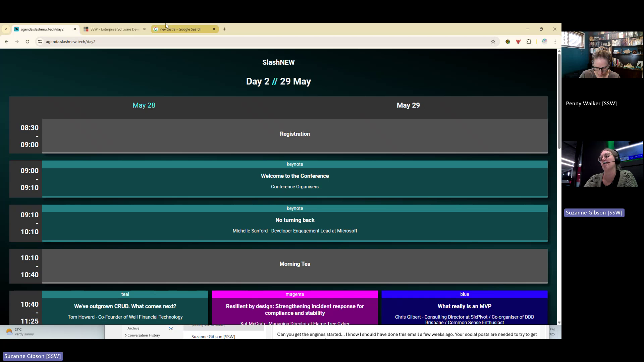
Task: Restore down the Chrome window
Action: click(541, 29)
